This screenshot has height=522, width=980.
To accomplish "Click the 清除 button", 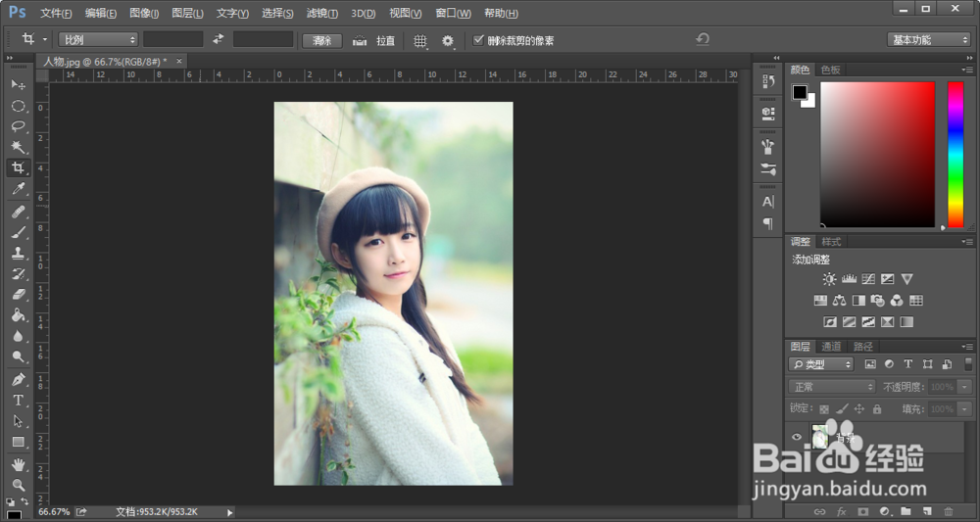I will tap(322, 40).
